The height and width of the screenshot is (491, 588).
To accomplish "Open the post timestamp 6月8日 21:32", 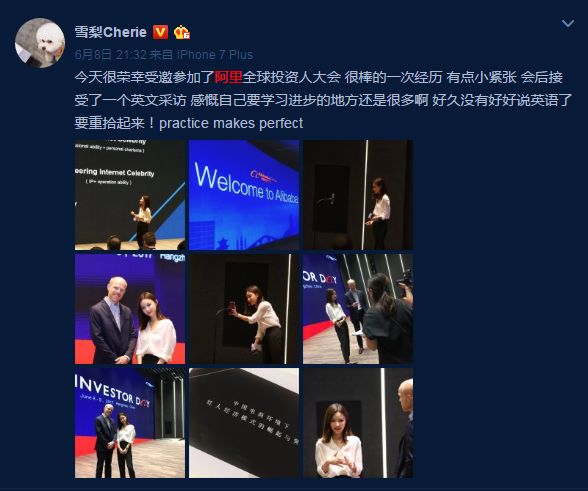I will click(110, 55).
